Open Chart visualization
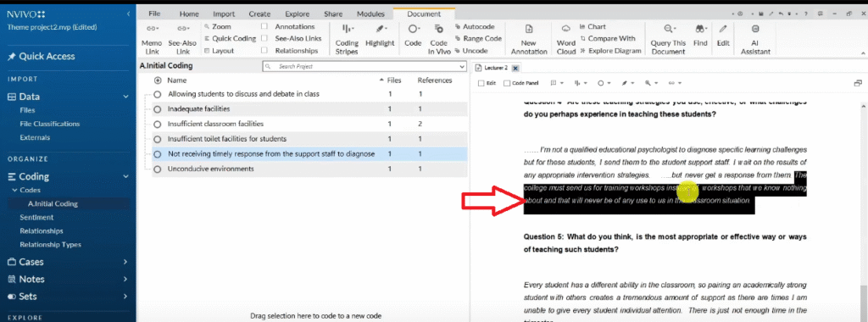This screenshot has height=322, width=868. pyautogui.click(x=593, y=26)
